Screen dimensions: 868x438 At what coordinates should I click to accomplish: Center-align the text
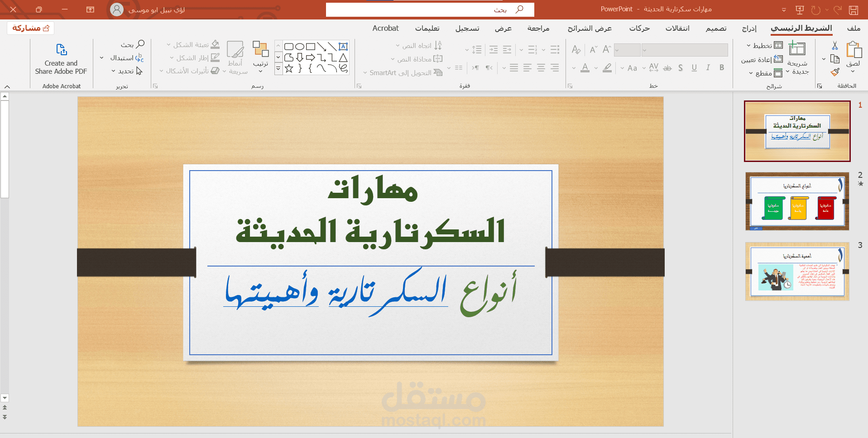[x=541, y=68]
